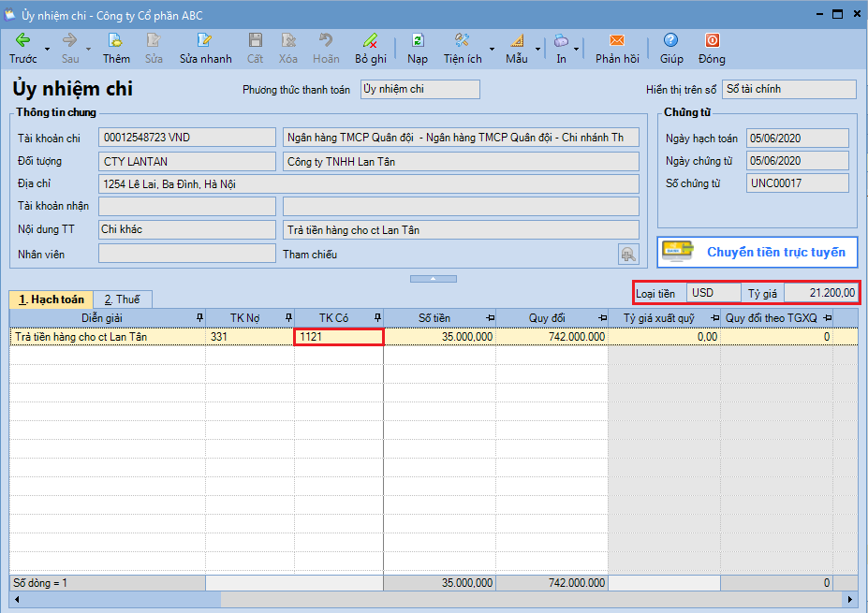
Task: Expand Mẫu dropdown arrow
Action: 537,49
